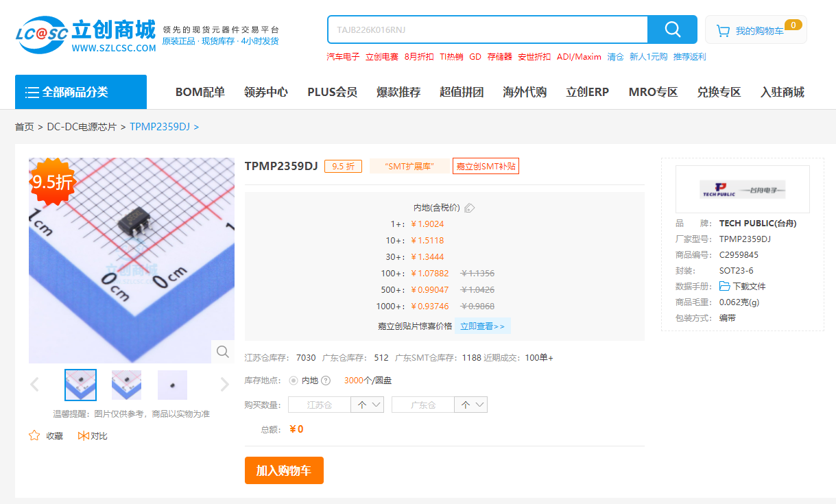This screenshot has width=836, height=504.
Task: Open the BOM配单 menu
Action: (200, 92)
